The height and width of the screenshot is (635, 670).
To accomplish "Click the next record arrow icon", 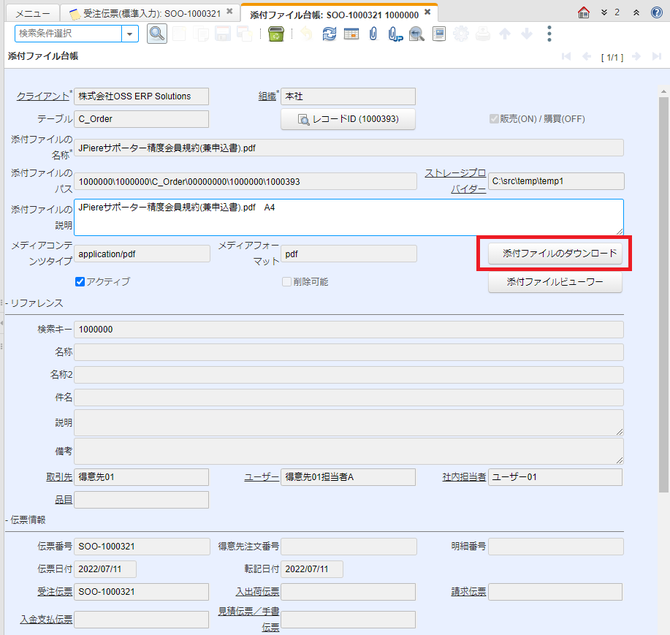I will (636, 57).
